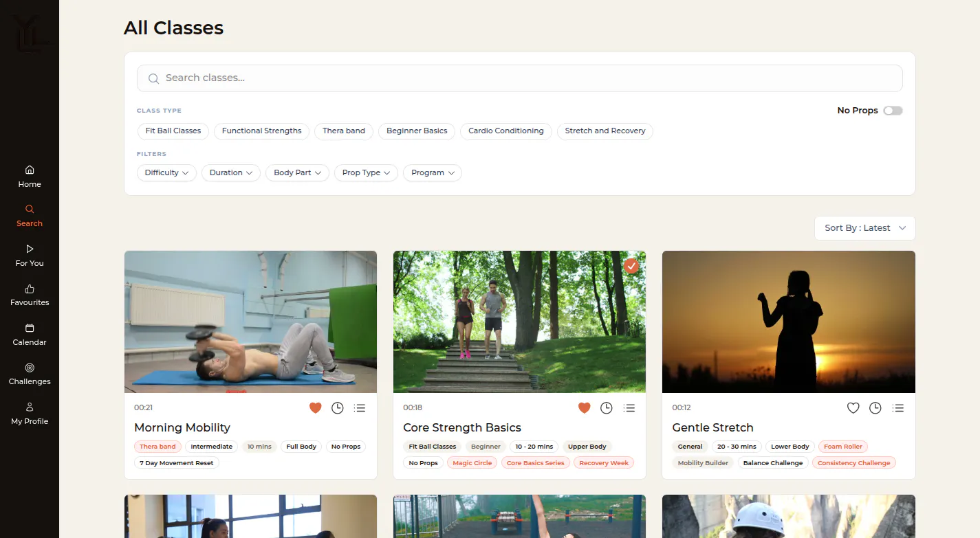Open the Search page from the sidebar

[x=30, y=216]
